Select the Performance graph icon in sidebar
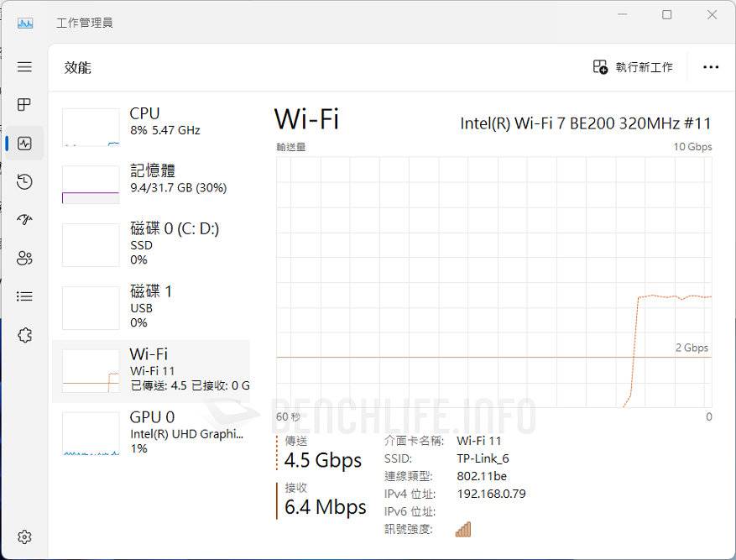The width and height of the screenshot is (736, 560). (24, 143)
